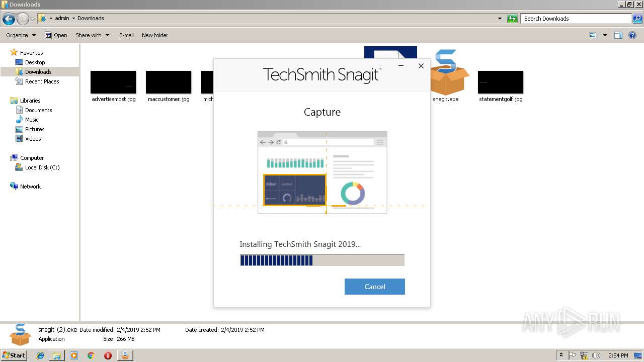644x362 pixels.
Task: Create a New folder
Action: 155,35
